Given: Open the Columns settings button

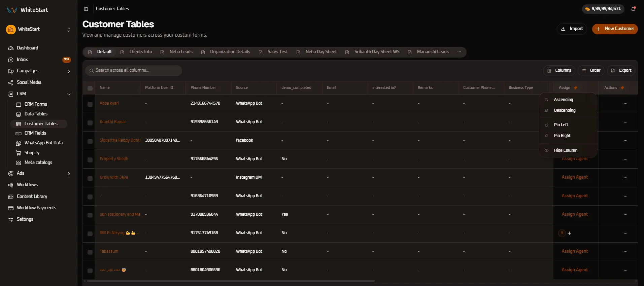Looking at the screenshot, I should pyautogui.click(x=559, y=71).
